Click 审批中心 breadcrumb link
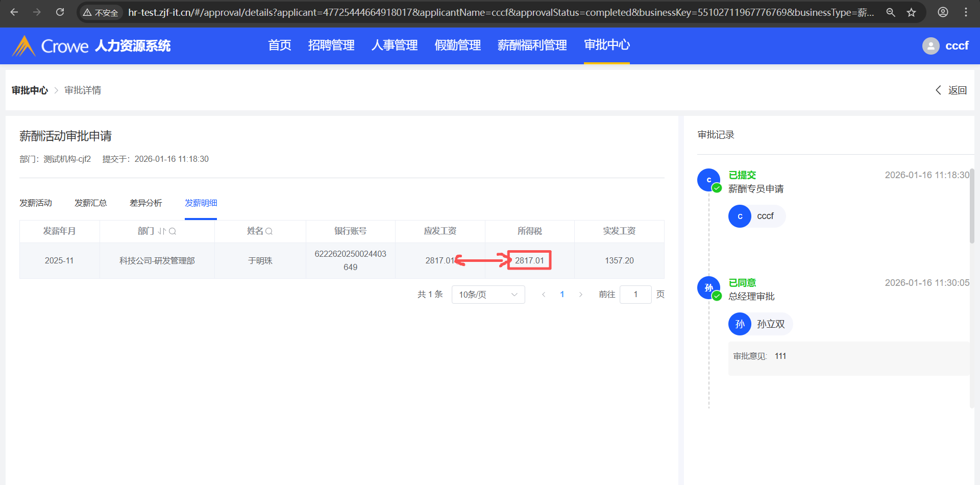Screen dimensions: 980x485 pyautogui.click(x=30, y=90)
